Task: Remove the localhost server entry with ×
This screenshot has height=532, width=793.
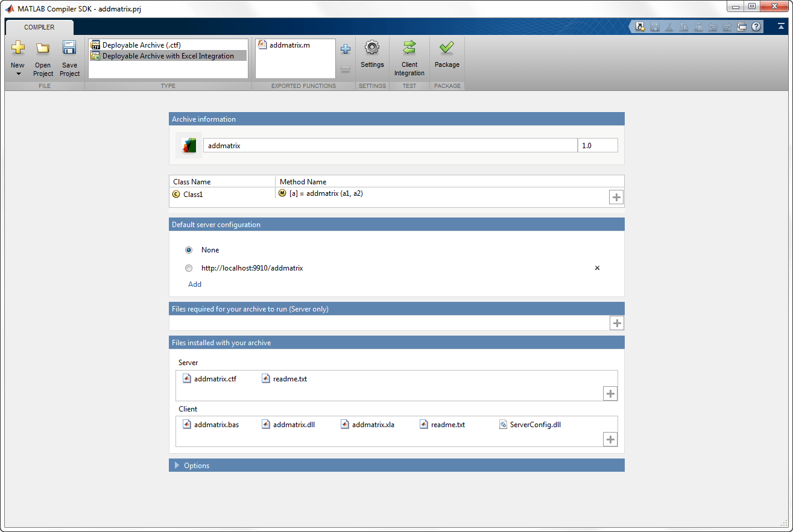Action: pos(597,268)
